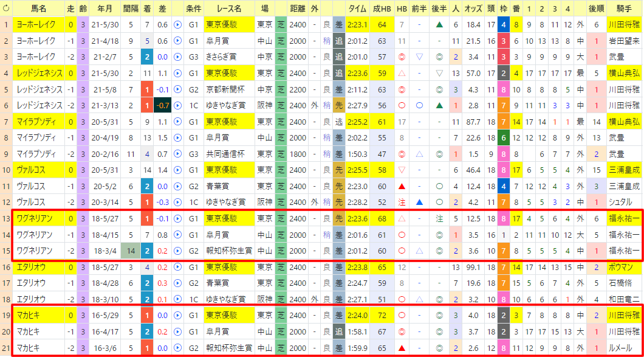Click the play icon in row 19 for マカヒキ

177,316
